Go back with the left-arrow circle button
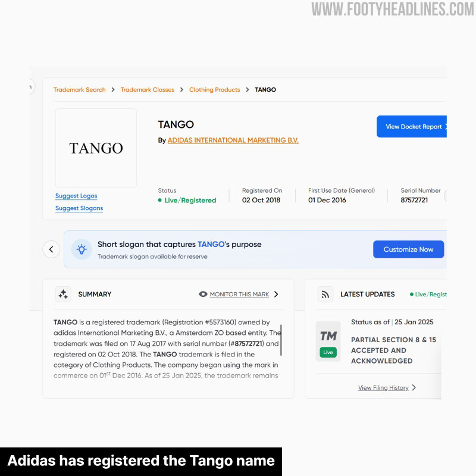This screenshot has height=476, width=476. (51, 249)
